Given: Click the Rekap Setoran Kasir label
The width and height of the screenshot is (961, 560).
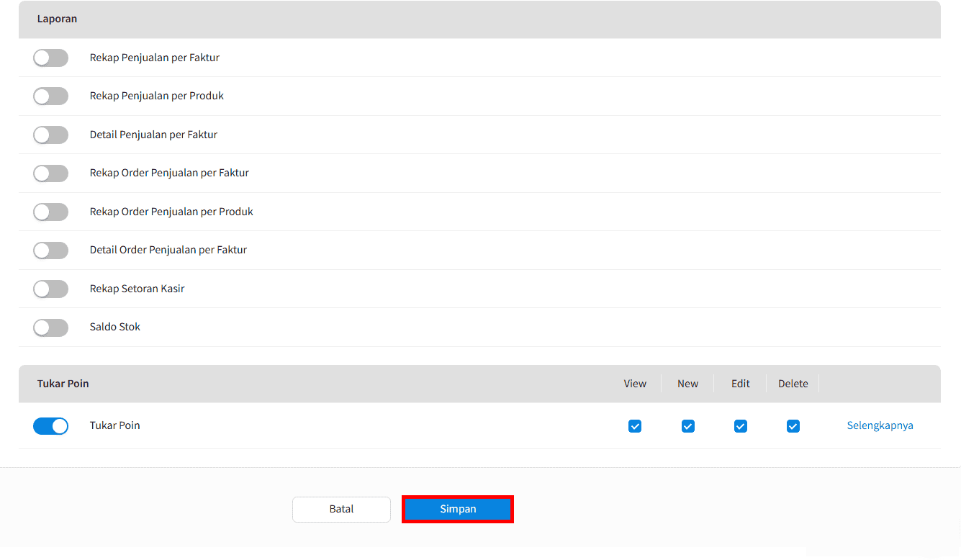Looking at the screenshot, I should (137, 289).
